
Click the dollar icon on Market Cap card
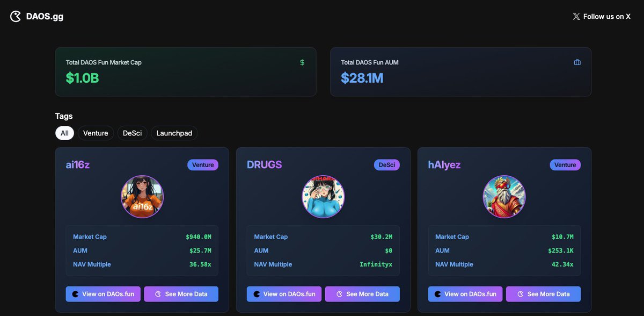pyautogui.click(x=302, y=62)
